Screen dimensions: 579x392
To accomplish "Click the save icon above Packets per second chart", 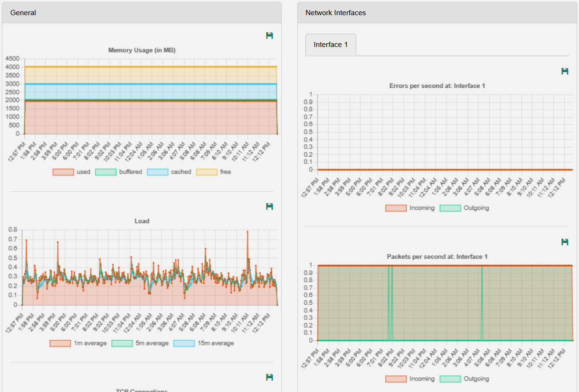I will (x=565, y=242).
